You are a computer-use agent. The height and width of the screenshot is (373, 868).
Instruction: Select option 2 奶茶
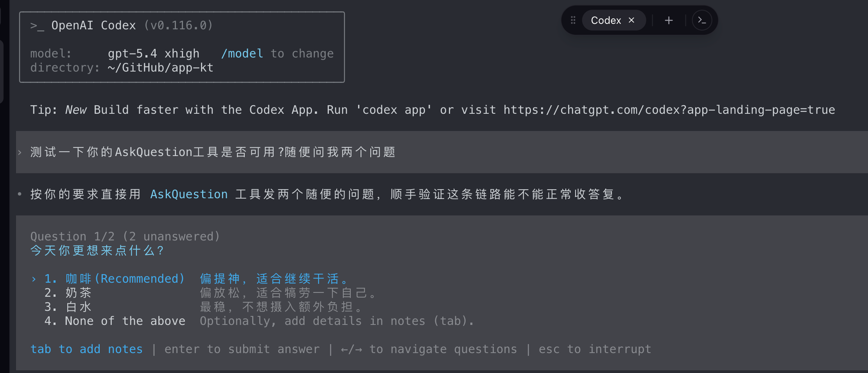pyautogui.click(x=68, y=293)
